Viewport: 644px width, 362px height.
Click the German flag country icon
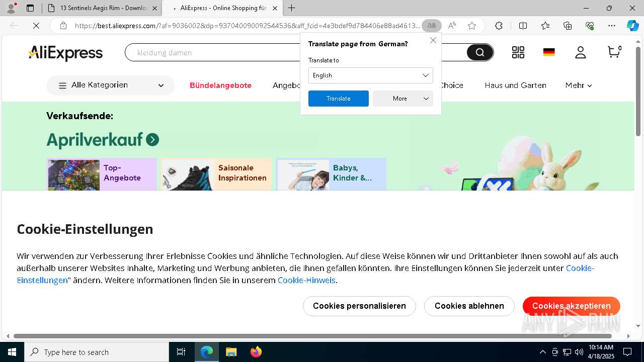549,52
